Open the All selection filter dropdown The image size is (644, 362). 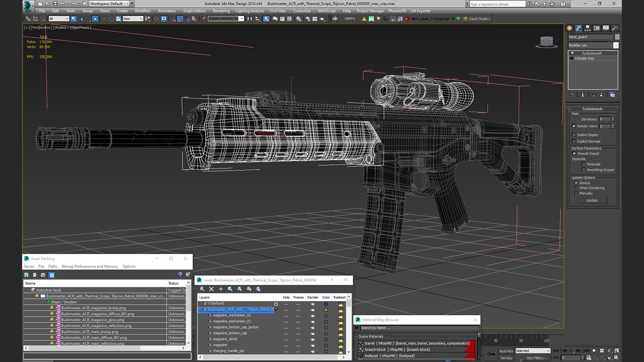59,19
